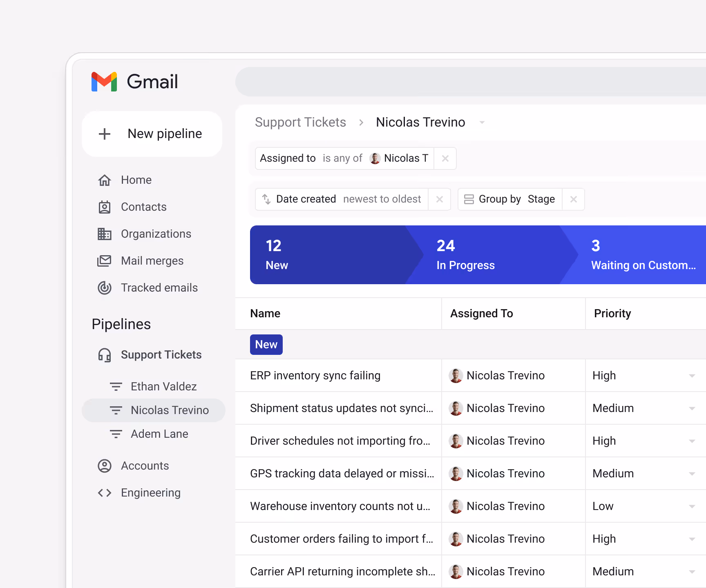Click the sort arrows icon on Date created
This screenshot has height=588, width=706.
[x=266, y=199]
